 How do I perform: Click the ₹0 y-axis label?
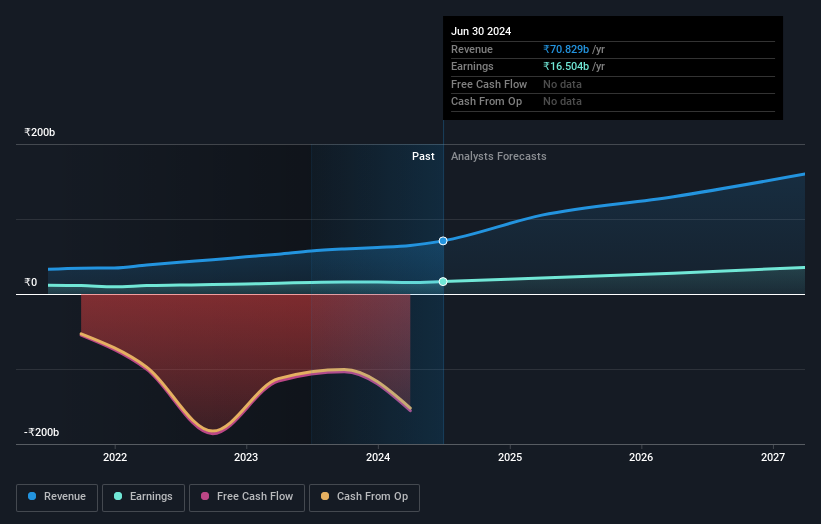(x=31, y=283)
